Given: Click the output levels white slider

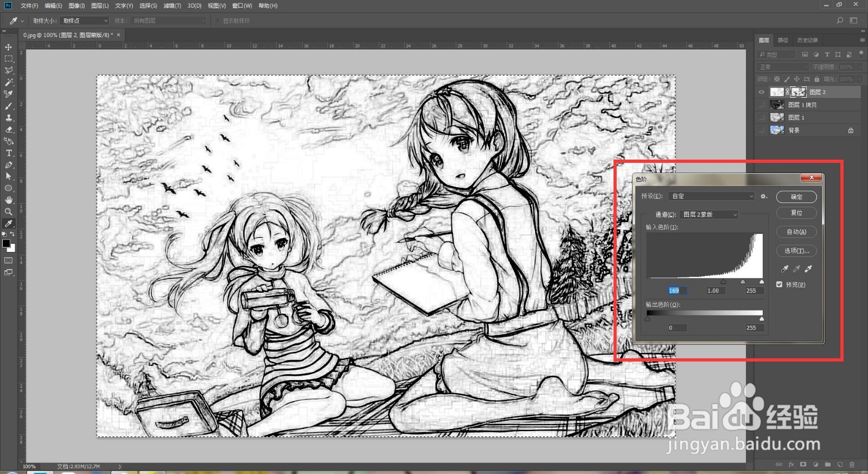Looking at the screenshot, I should 762,319.
